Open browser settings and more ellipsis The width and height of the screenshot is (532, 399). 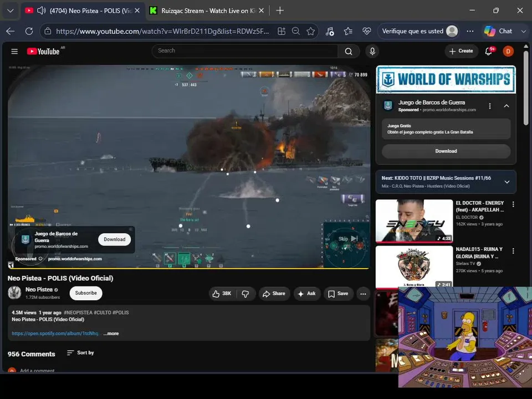[470, 31]
